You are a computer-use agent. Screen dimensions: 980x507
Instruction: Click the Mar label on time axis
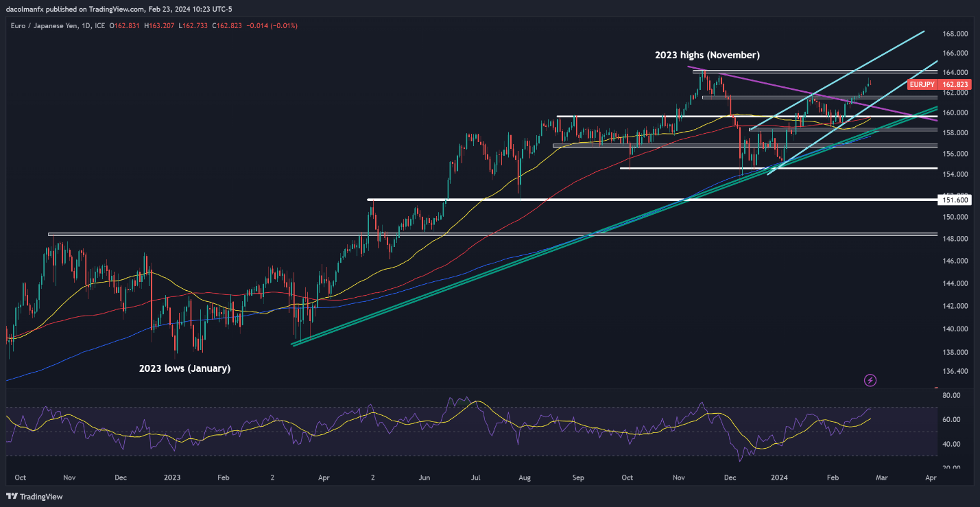click(880, 477)
